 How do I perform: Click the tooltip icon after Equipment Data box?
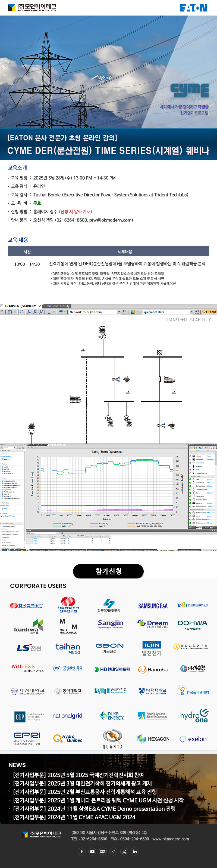pos(197,312)
